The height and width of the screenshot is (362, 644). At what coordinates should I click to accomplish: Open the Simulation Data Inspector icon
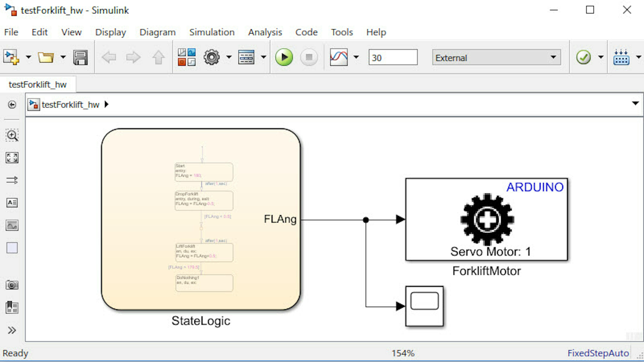click(x=339, y=57)
